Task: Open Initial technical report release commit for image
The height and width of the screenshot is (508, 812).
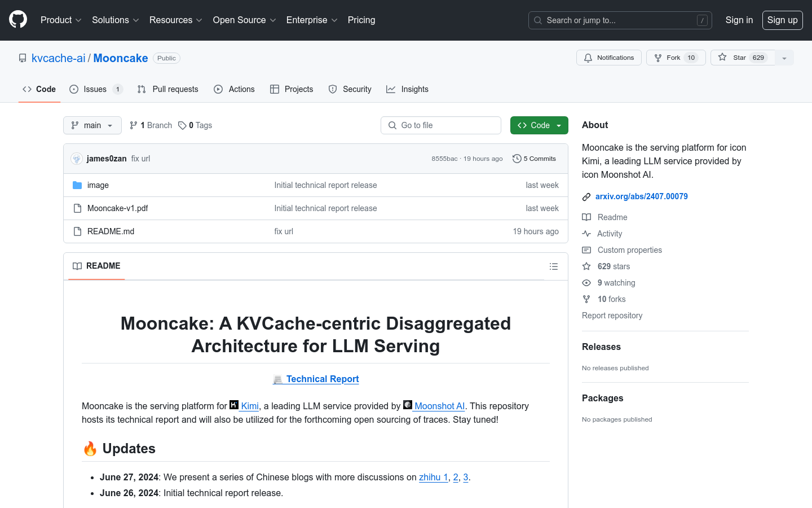Action: [325, 185]
